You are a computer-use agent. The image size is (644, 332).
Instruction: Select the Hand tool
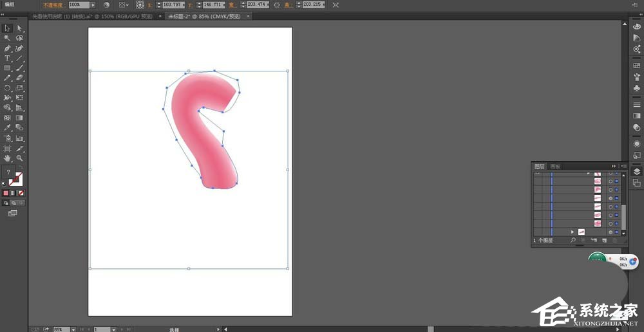pos(7,158)
